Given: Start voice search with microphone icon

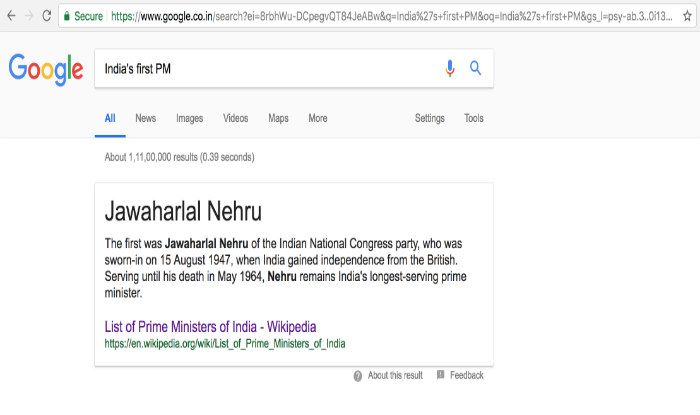Looking at the screenshot, I should [450, 68].
